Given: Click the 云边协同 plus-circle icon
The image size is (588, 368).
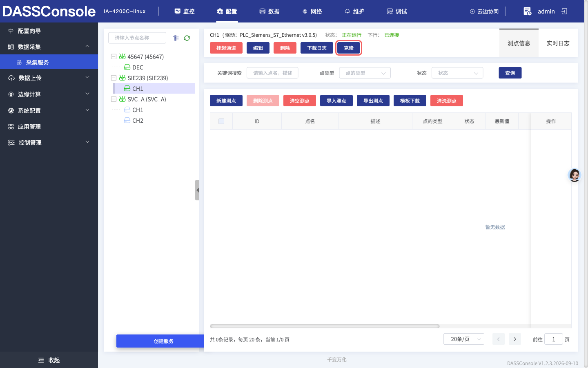Looking at the screenshot, I should (472, 11).
